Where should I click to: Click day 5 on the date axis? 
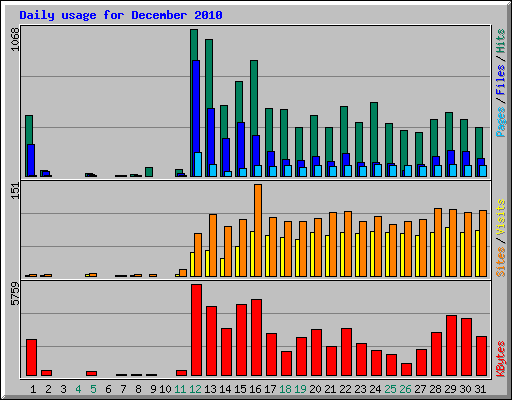pyautogui.click(x=93, y=389)
